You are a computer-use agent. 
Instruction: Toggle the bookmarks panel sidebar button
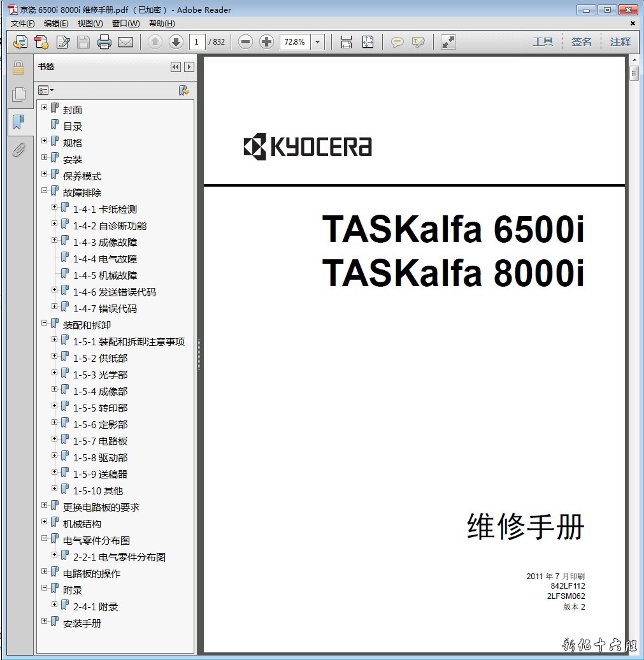coord(18,122)
